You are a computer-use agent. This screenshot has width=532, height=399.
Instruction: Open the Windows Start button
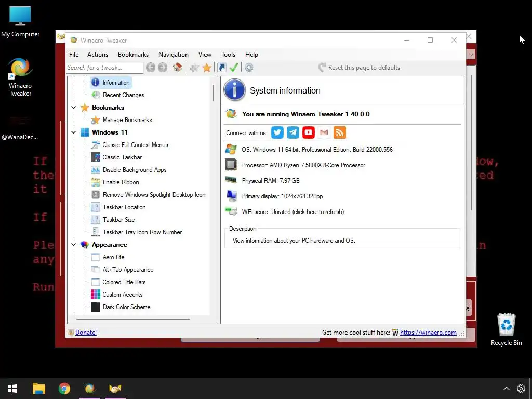(x=12, y=389)
